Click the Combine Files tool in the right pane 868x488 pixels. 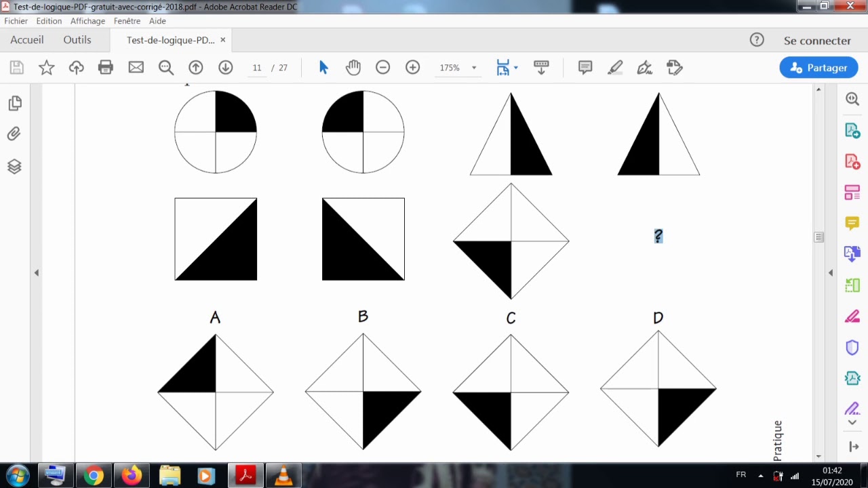[852, 254]
